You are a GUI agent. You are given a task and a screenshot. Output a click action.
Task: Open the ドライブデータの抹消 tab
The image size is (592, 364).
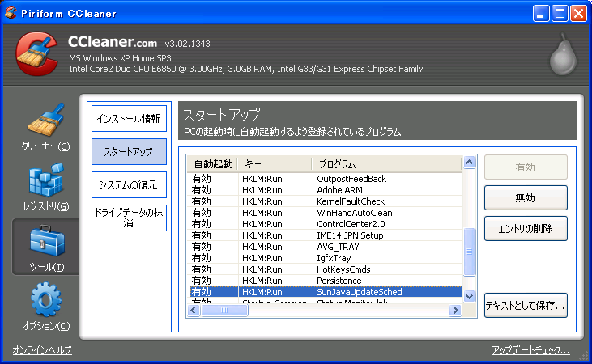pyautogui.click(x=129, y=218)
